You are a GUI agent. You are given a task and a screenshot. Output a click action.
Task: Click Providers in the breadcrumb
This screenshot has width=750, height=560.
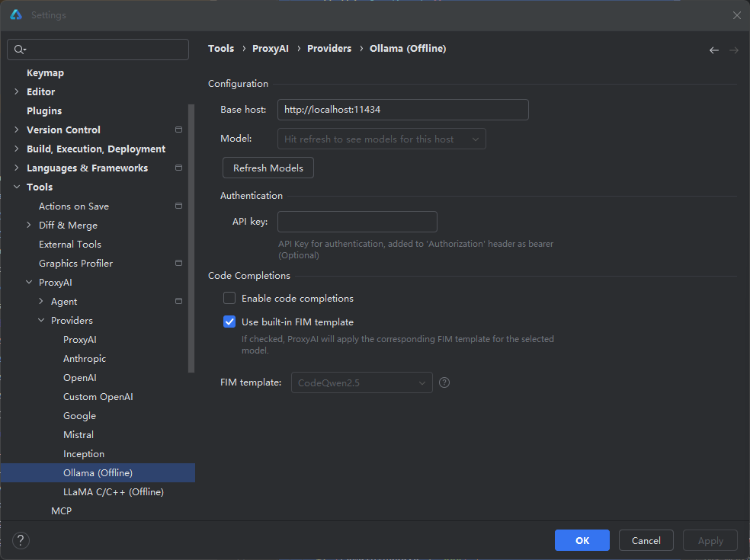[329, 48]
